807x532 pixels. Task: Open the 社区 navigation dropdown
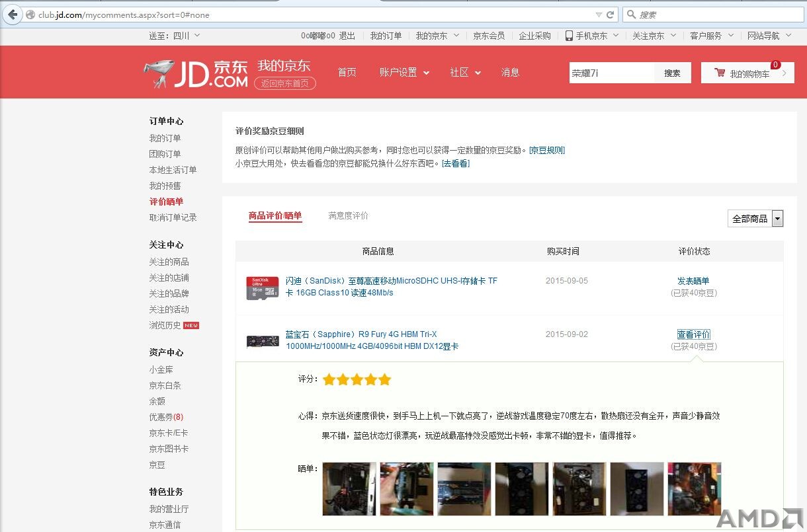click(465, 73)
